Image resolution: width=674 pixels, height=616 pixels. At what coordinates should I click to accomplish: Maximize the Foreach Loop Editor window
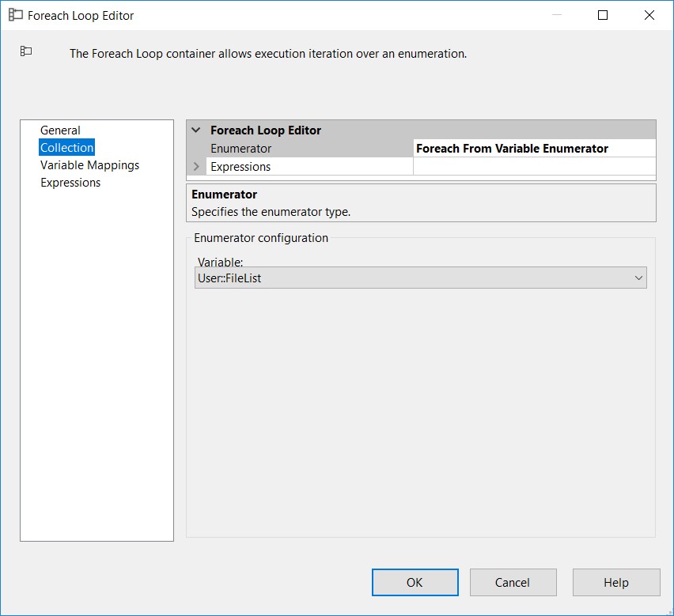pos(603,15)
